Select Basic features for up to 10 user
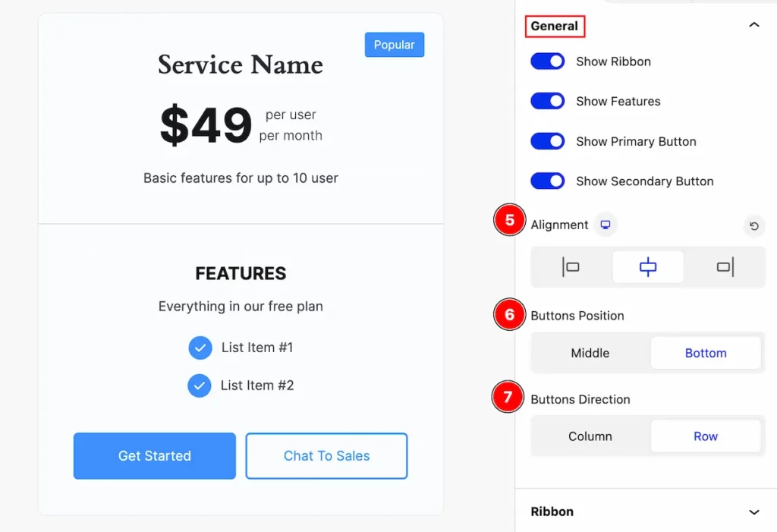The width and height of the screenshot is (777, 532). pyautogui.click(x=241, y=178)
